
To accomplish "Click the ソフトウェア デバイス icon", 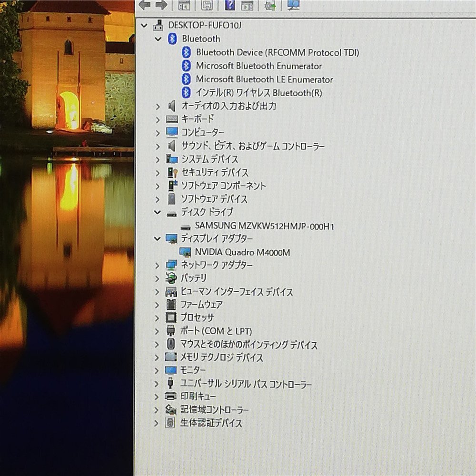I will [x=171, y=199].
